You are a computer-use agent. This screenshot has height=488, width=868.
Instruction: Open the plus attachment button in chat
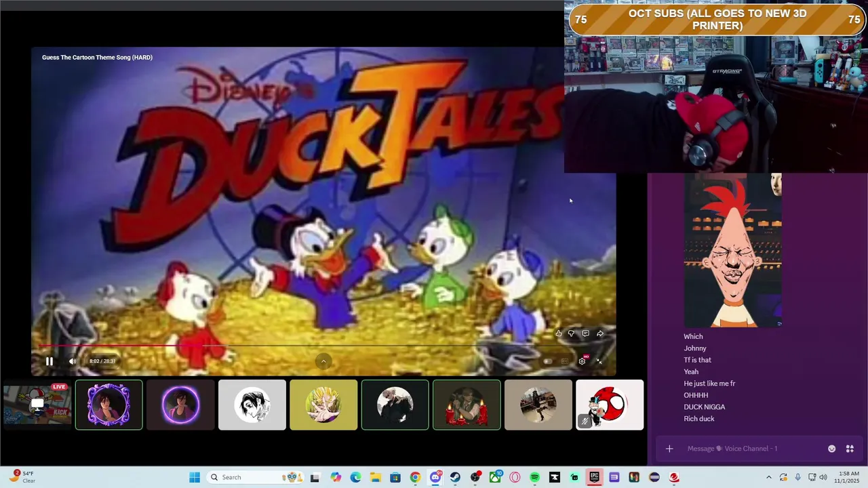tap(669, 449)
